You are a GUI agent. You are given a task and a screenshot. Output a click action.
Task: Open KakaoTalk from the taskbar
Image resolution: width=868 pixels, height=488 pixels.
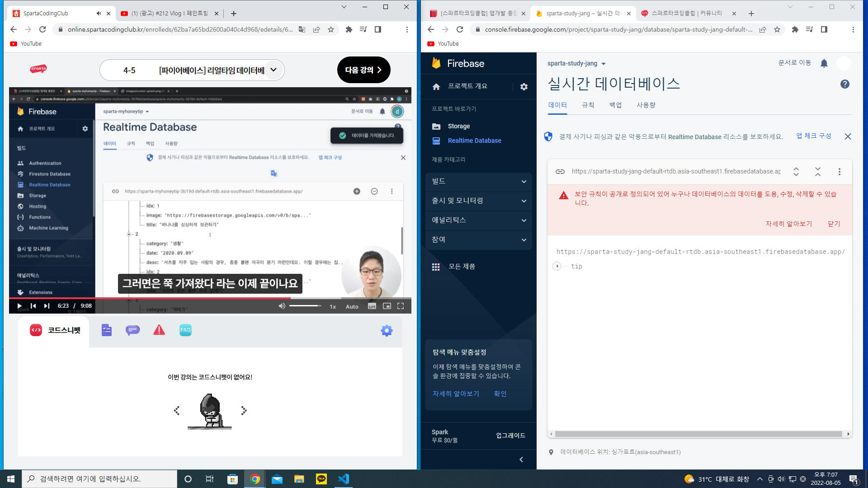(x=321, y=479)
